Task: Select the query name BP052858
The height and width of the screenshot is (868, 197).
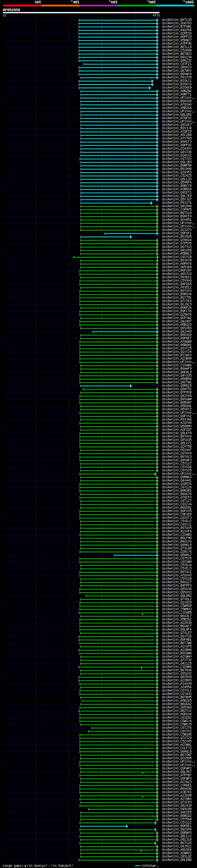Action: (11, 10)
